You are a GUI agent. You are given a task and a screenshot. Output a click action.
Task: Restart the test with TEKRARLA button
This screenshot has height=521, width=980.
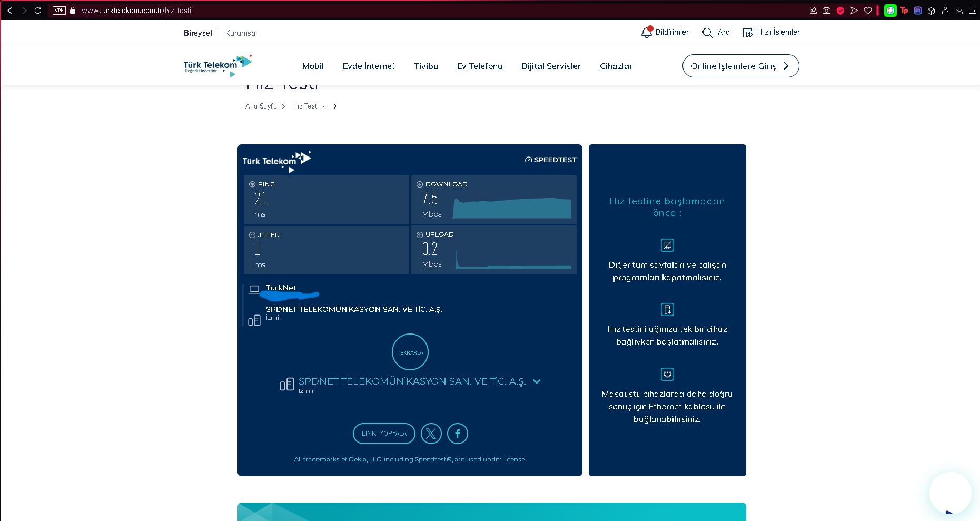tap(410, 352)
